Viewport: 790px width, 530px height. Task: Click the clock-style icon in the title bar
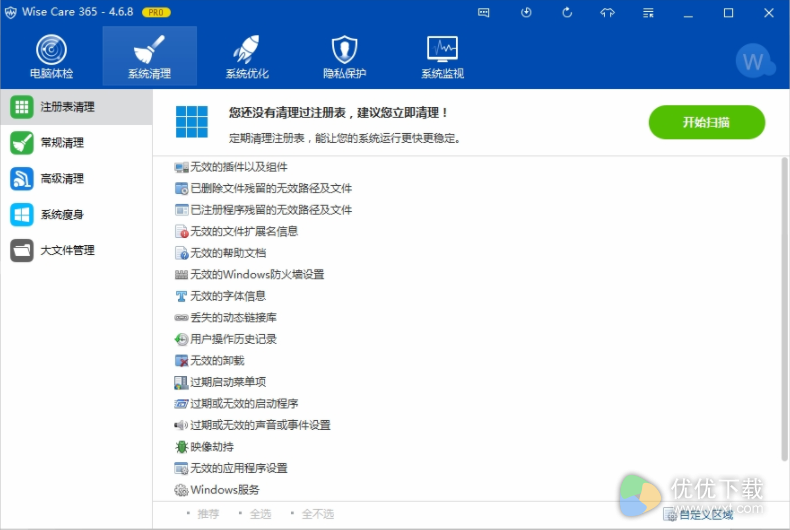pyautogui.click(x=526, y=13)
